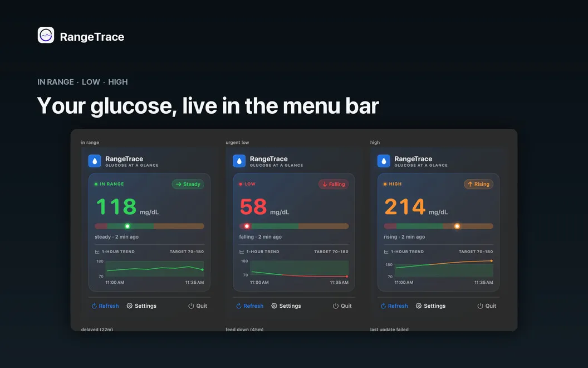Click the "rising · 2 min ago" text
Viewport: 588px width, 368px height.
[x=404, y=237]
